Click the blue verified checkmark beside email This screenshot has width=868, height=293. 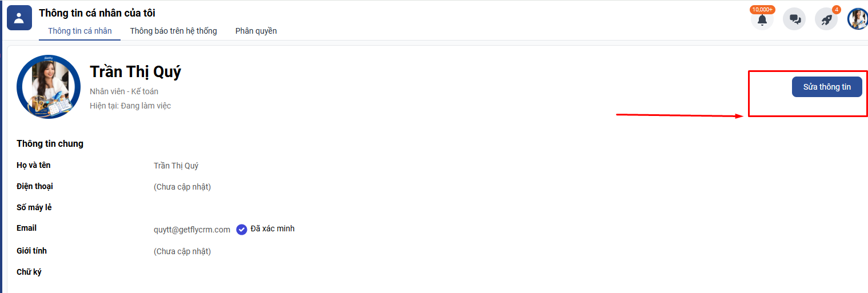242,230
